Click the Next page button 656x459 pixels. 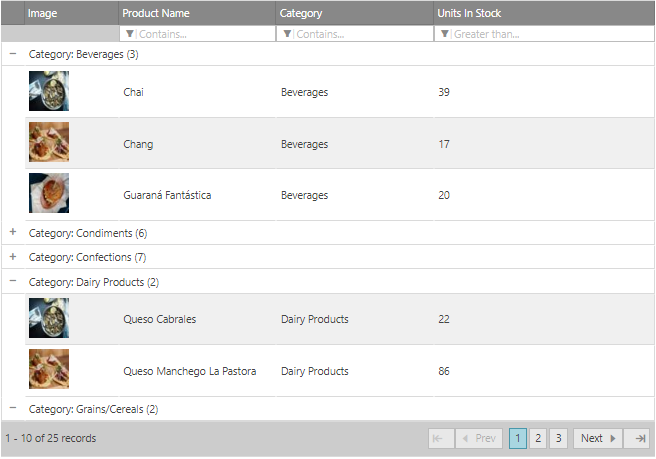click(598, 438)
